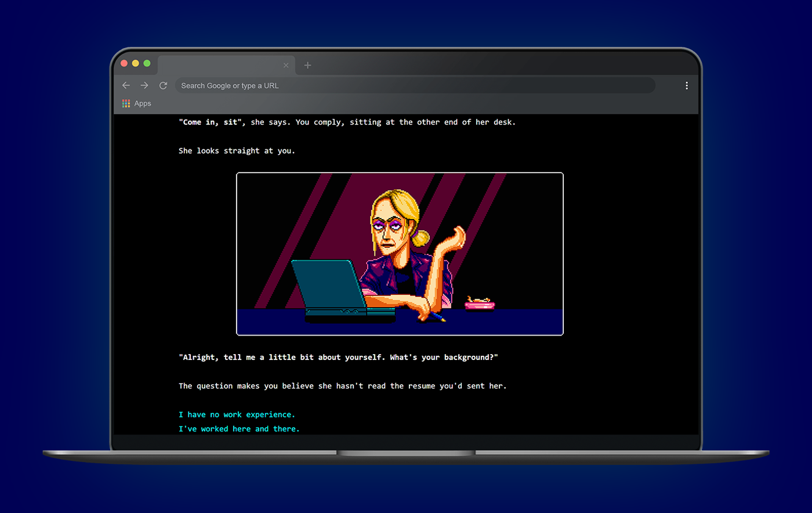The height and width of the screenshot is (513, 812).
Task: Click the yellow minimize window button
Action: tap(135, 63)
